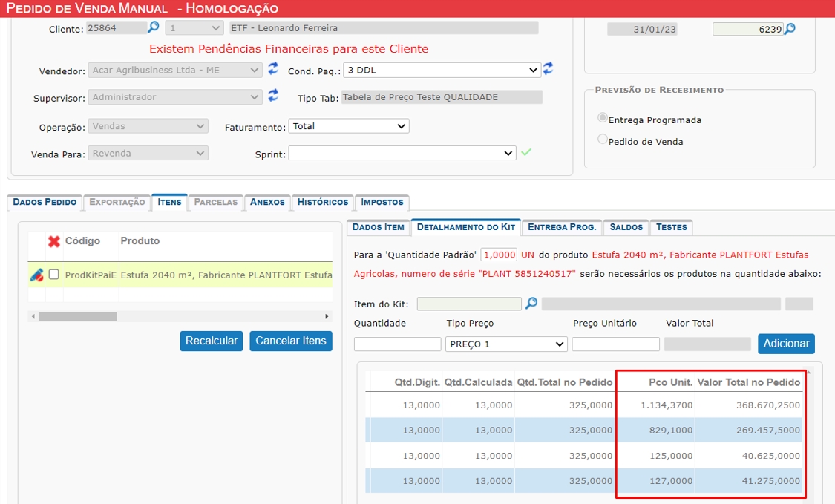Choose the Pedido de Venda radio option
Image resolution: width=835 pixels, height=504 pixels.
(602, 139)
